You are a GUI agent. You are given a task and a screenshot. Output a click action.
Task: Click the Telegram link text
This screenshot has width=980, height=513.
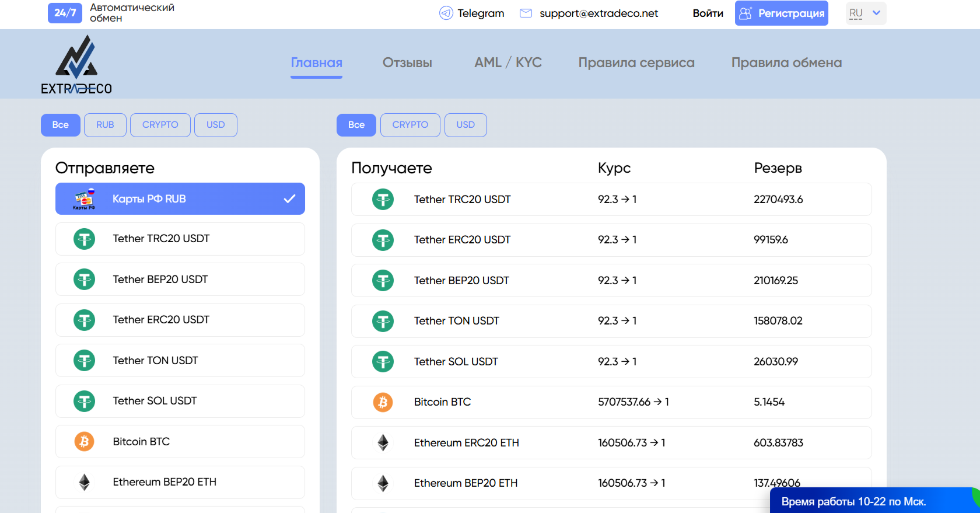coord(481,13)
